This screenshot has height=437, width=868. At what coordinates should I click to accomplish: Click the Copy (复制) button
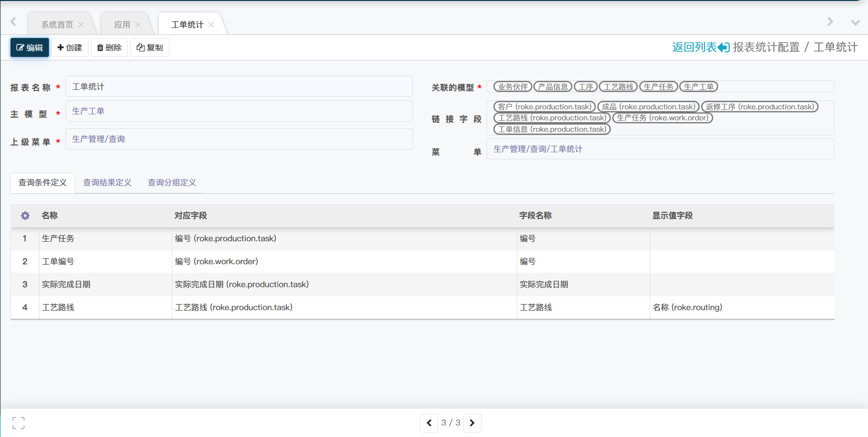click(150, 47)
